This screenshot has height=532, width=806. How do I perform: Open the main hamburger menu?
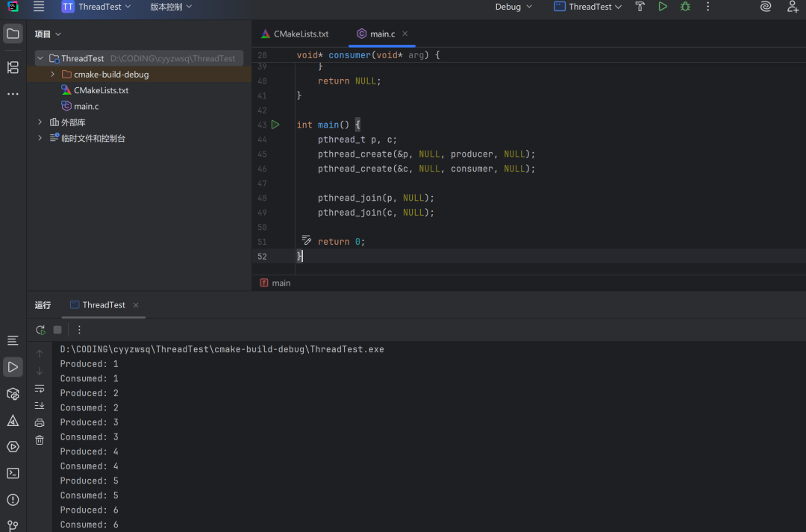click(x=39, y=7)
